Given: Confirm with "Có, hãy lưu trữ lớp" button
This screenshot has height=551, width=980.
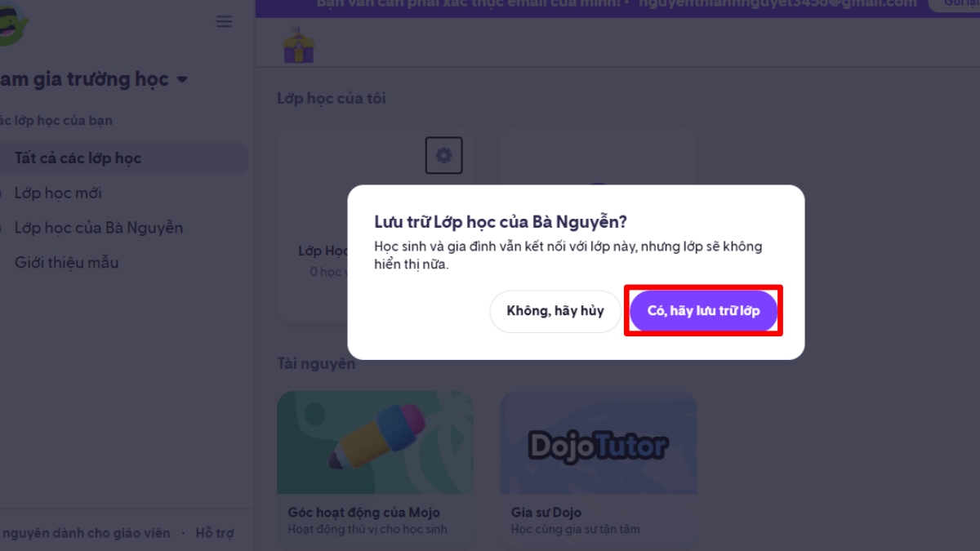Looking at the screenshot, I should [x=703, y=311].
